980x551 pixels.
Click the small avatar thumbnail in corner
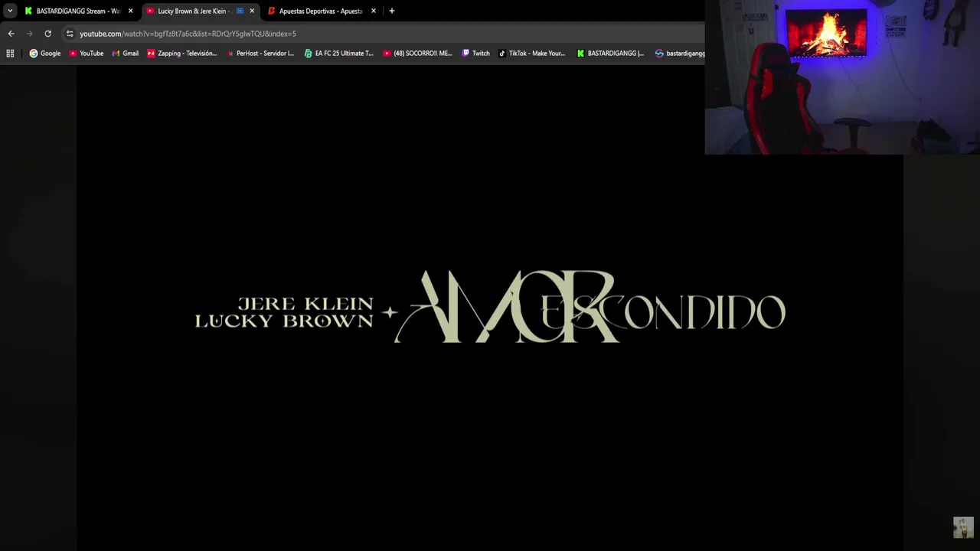click(963, 528)
